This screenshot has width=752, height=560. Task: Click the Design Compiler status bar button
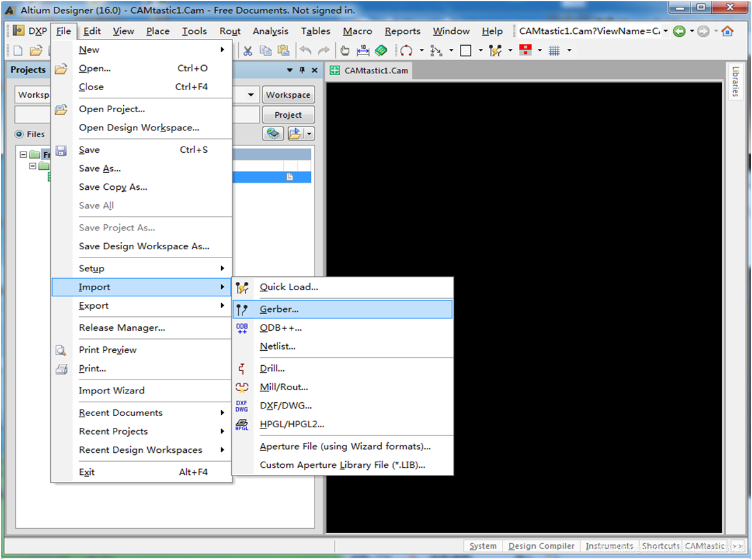click(541, 546)
